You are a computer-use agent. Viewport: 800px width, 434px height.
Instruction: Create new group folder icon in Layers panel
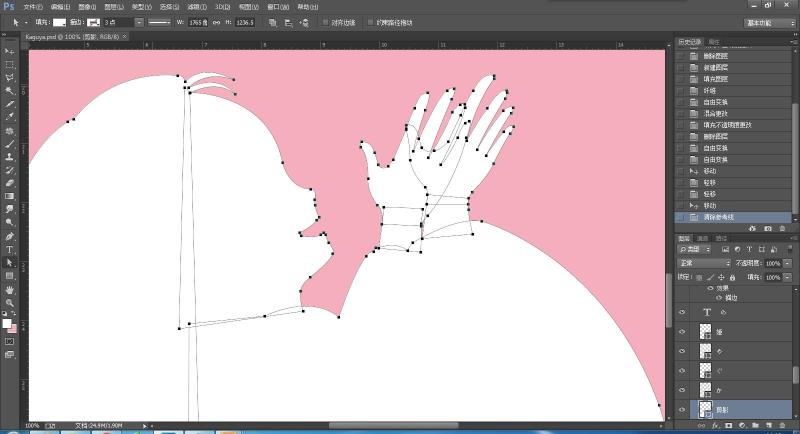pyautogui.click(x=755, y=425)
